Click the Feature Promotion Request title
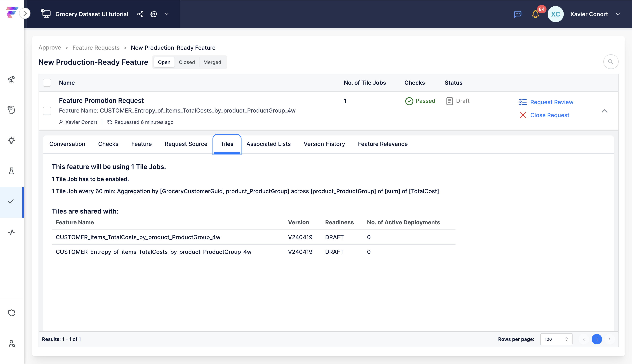Image resolution: width=632 pixels, height=364 pixels. [101, 100]
